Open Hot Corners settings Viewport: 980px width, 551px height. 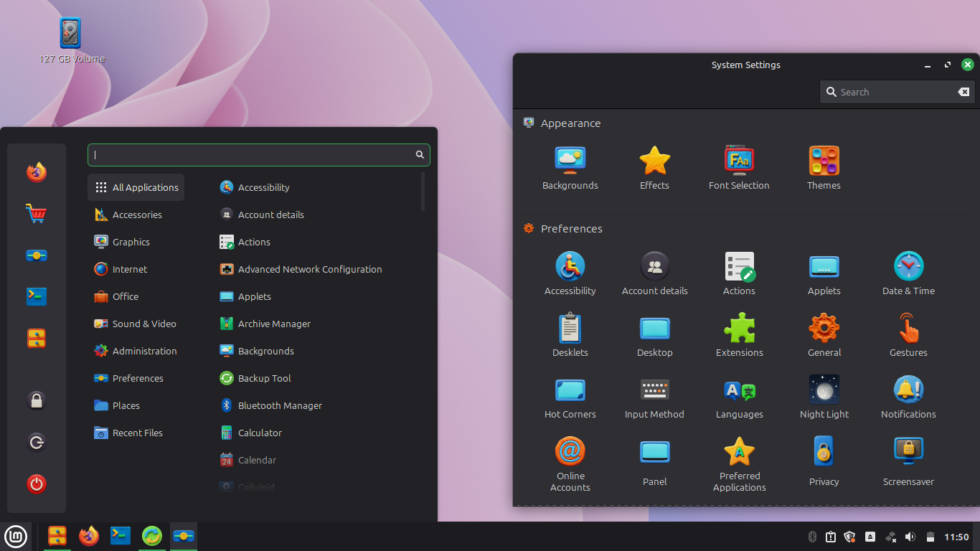pos(570,397)
